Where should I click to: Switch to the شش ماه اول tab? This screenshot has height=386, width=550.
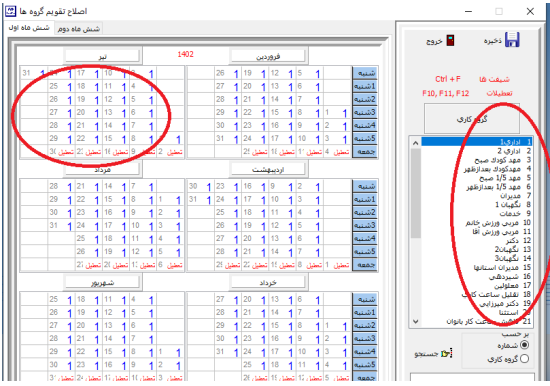pyautogui.click(x=29, y=28)
